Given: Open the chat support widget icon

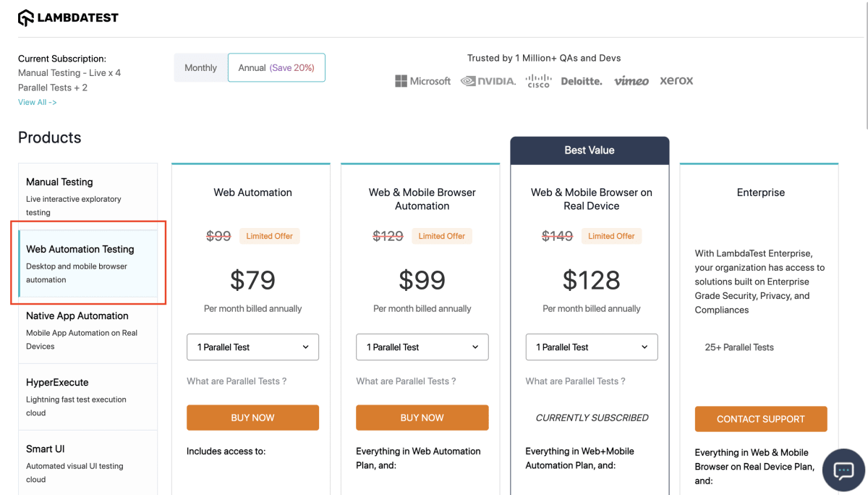Looking at the screenshot, I should click(x=843, y=470).
